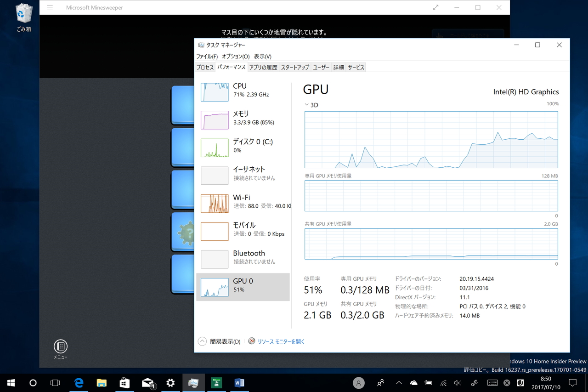Open Windows Ink pen tray icon

tap(475, 383)
